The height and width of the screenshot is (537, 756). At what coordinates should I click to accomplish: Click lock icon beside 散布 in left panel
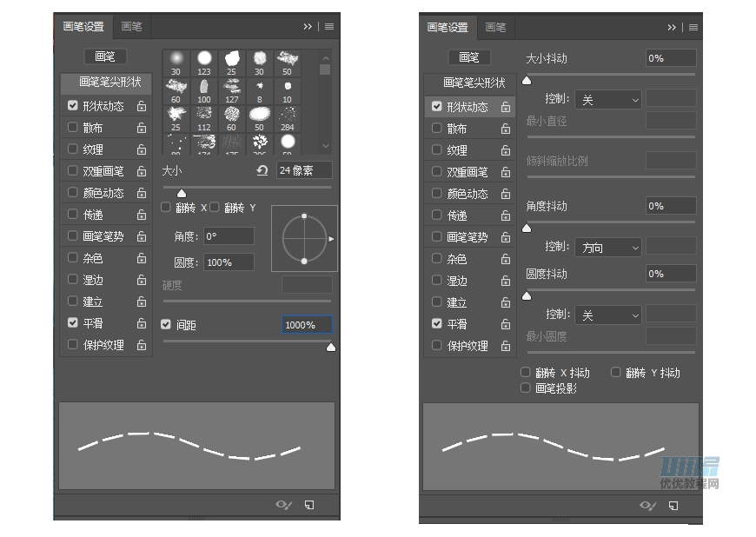142,128
